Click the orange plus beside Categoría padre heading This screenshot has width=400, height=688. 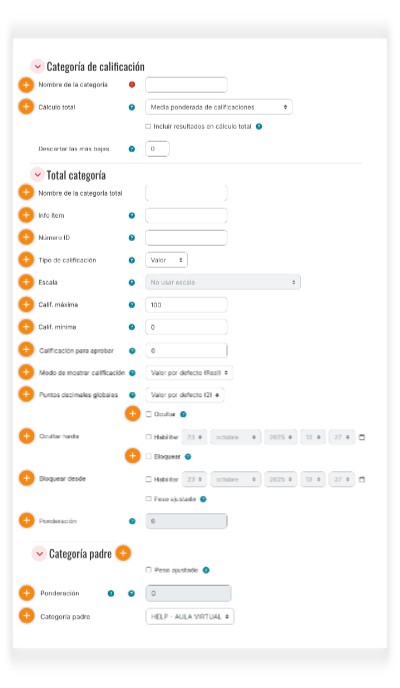click(x=123, y=553)
